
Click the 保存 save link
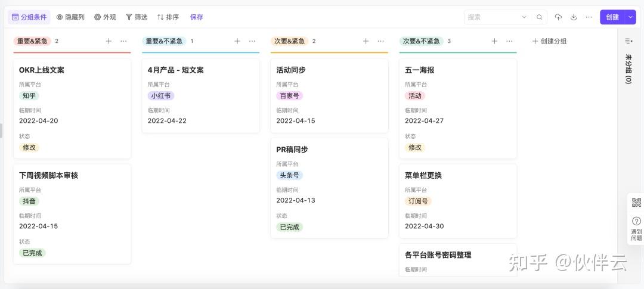pyautogui.click(x=196, y=17)
